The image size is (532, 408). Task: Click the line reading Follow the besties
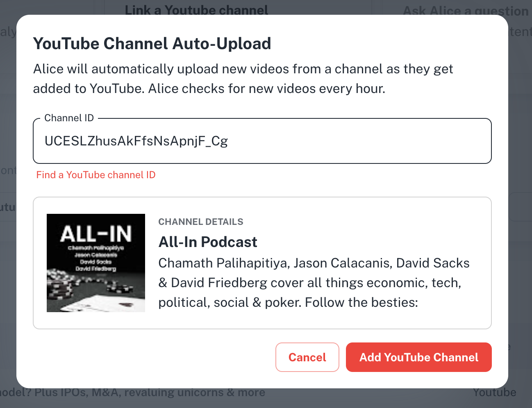pyautogui.click(x=361, y=302)
